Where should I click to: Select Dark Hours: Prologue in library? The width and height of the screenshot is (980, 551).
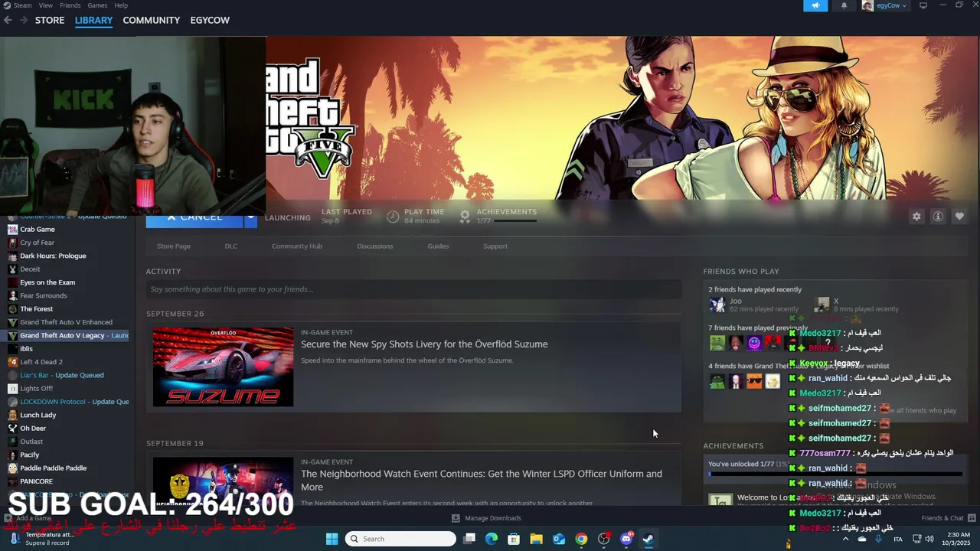tap(53, 256)
